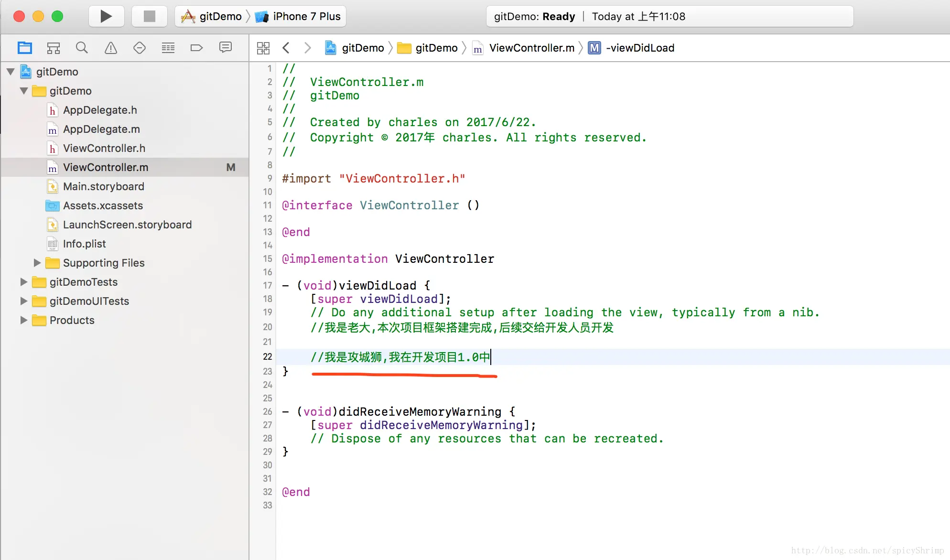This screenshot has height=560, width=950.
Task: Go back with the left chevron
Action: click(x=286, y=48)
